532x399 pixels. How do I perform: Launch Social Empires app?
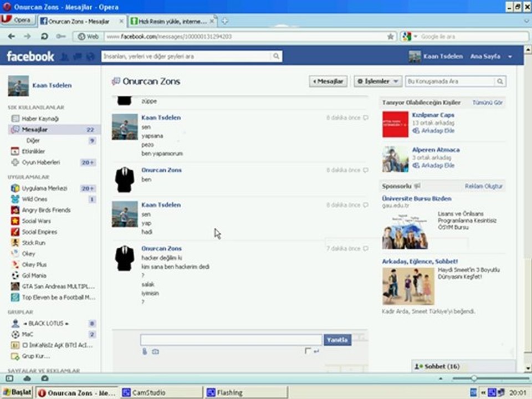pyautogui.click(x=39, y=232)
